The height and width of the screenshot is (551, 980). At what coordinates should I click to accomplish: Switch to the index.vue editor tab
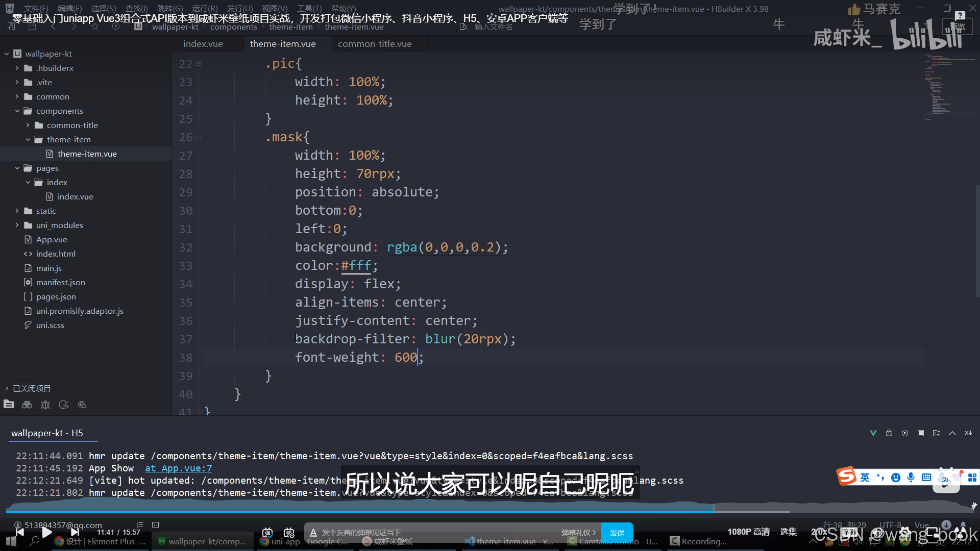(x=203, y=44)
